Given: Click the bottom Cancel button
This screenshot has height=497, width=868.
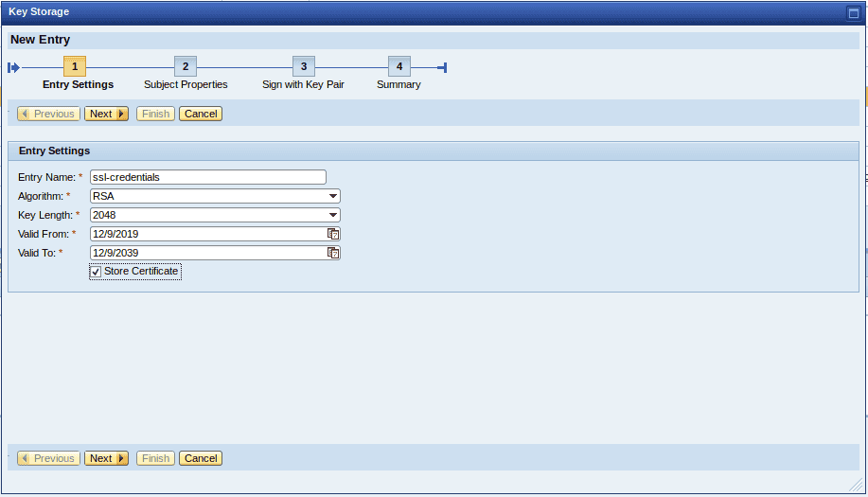Looking at the screenshot, I should (x=201, y=458).
